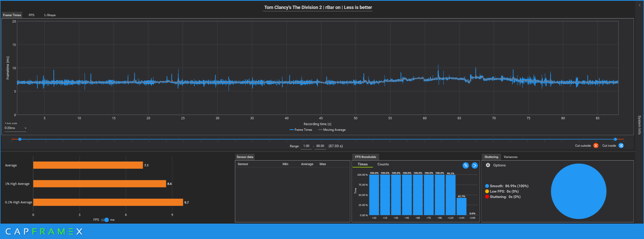Click the stuttering pie chart

[579, 191]
